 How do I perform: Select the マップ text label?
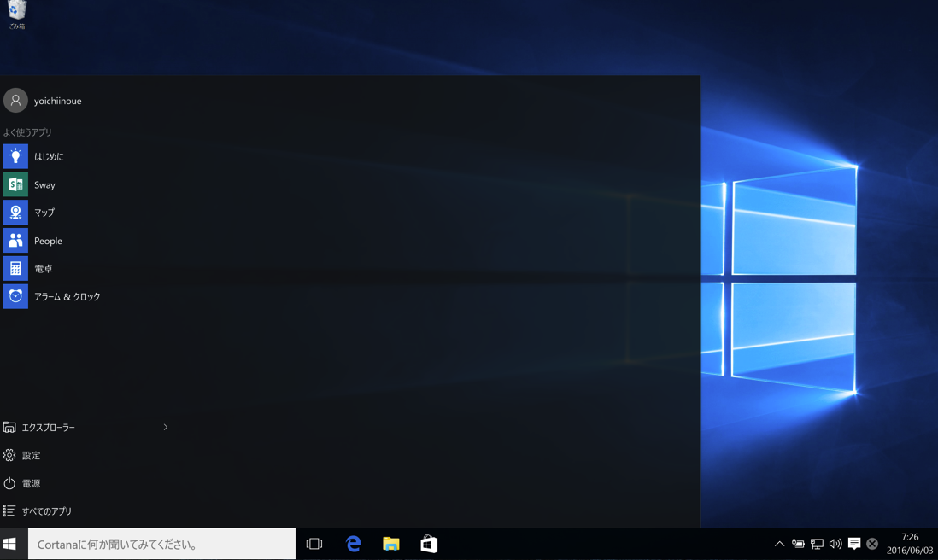(x=44, y=213)
